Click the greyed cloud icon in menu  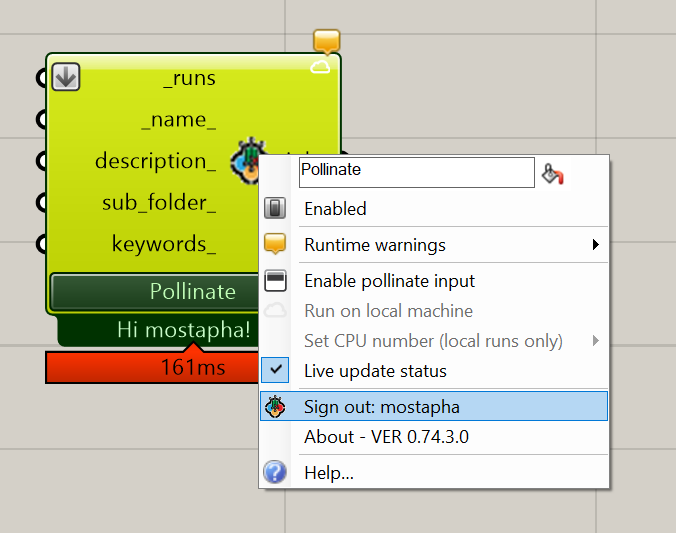(275, 310)
